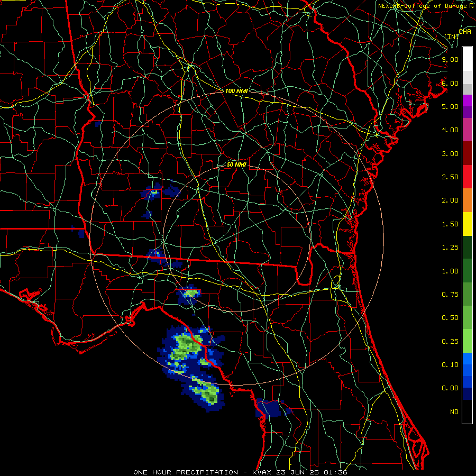Click the 1.25 legend value
The width and height of the screenshot is (476, 476).
[x=450, y=248]
